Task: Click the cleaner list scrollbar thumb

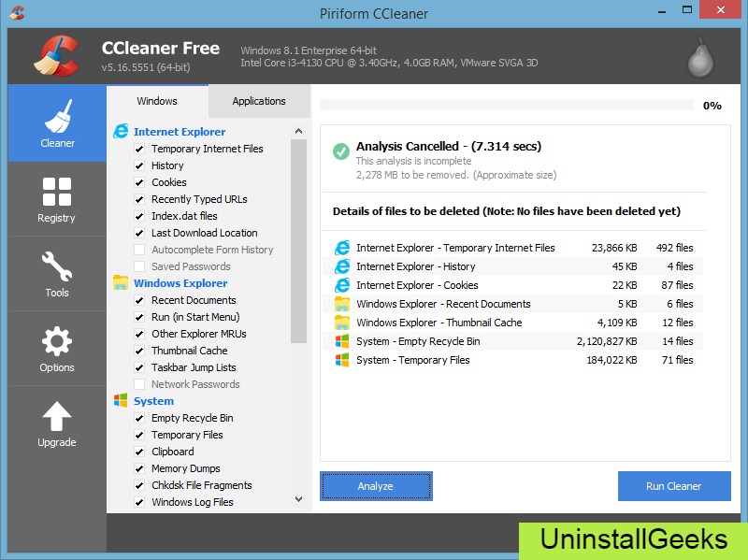Action: pyautogui.click(x=298, y=241)
